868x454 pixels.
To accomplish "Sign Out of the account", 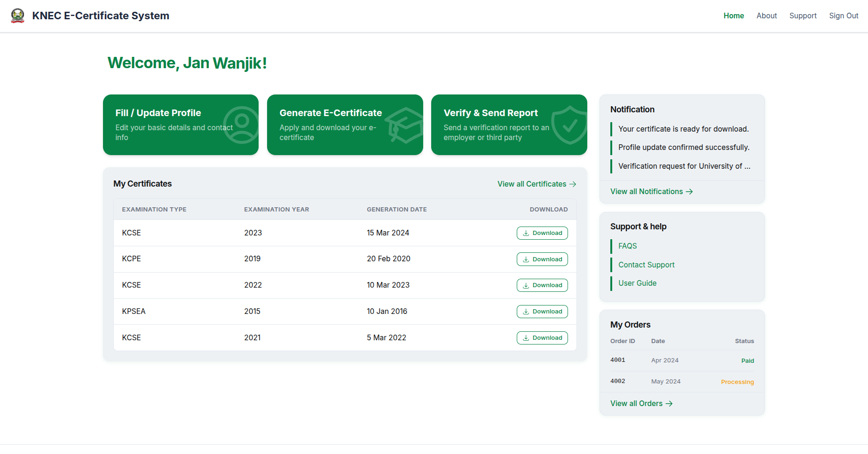I will [x=844, y=16].
